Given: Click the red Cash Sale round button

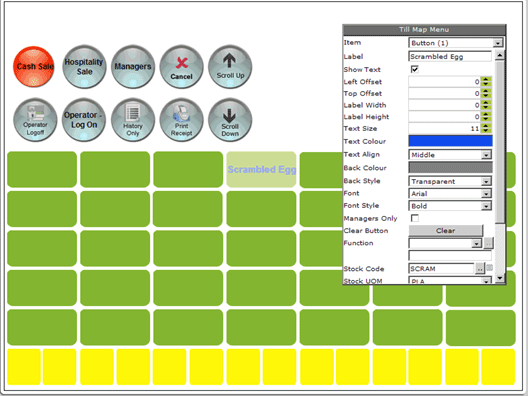Looking at the screenshot, I should click(x=34, y=67).
